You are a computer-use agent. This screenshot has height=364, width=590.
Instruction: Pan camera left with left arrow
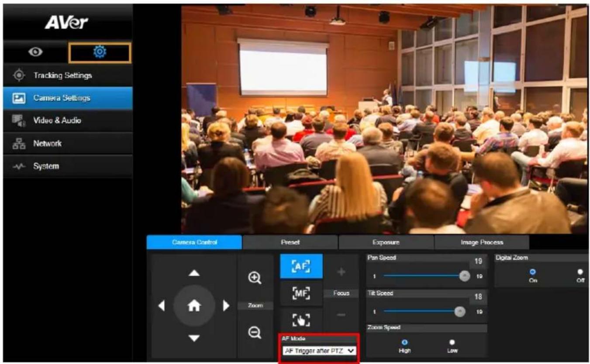pos(161,306)
